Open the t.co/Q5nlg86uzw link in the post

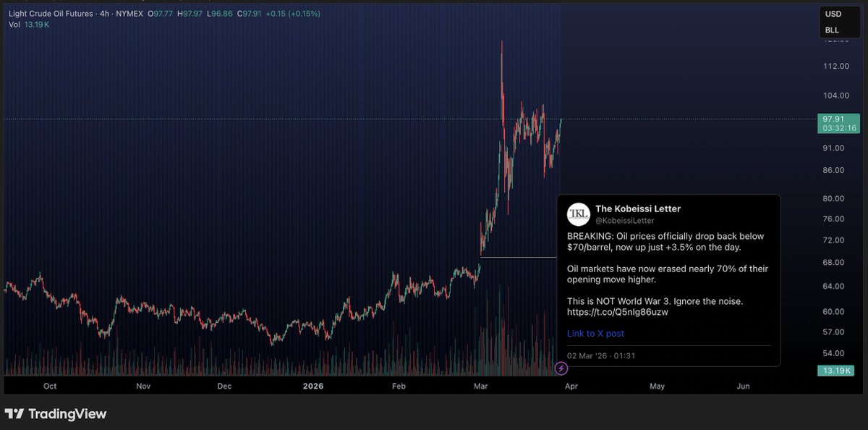pos(618,313)
